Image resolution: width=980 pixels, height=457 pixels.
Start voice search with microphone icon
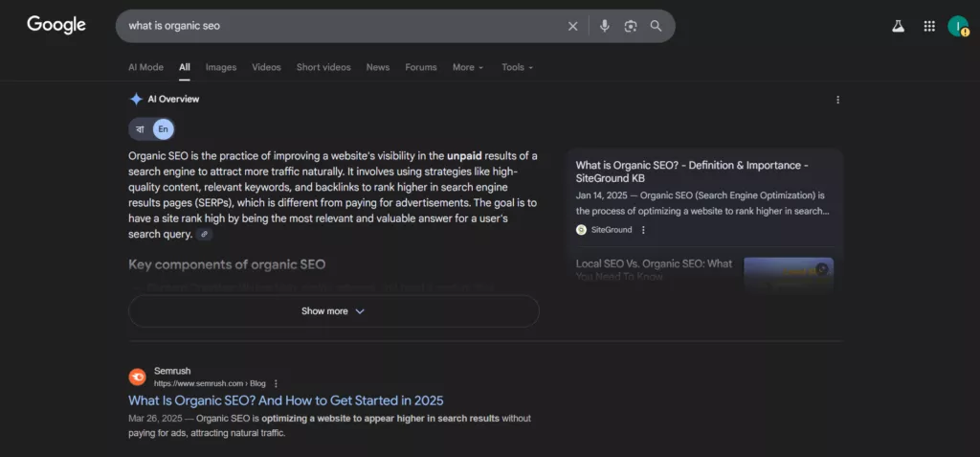coord(605,26)
